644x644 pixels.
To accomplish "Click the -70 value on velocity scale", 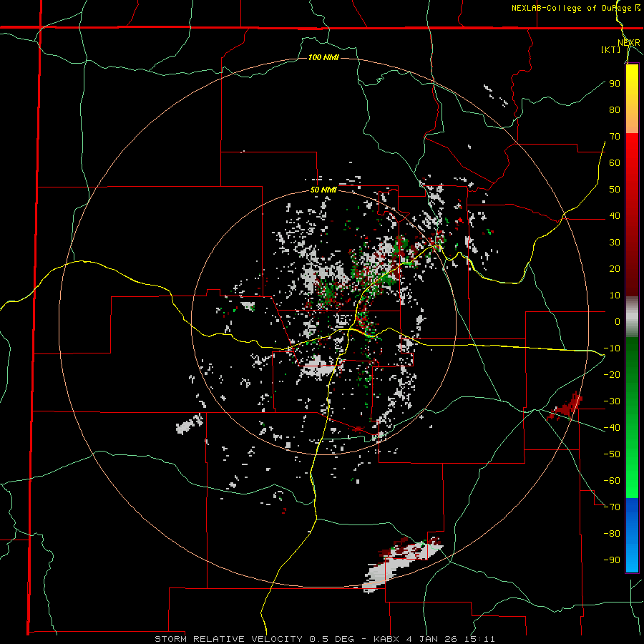I will pos(612,507).
